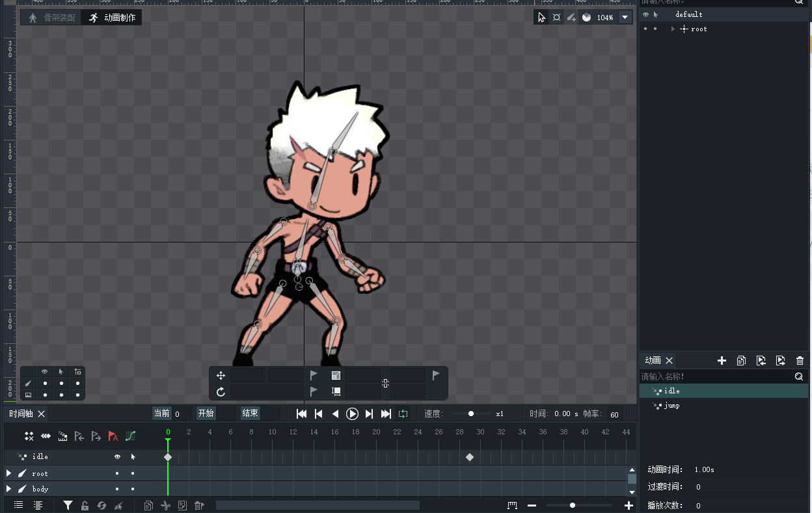
Task: Close the 时间轴 timeline tab
Action: click(41, 414)
